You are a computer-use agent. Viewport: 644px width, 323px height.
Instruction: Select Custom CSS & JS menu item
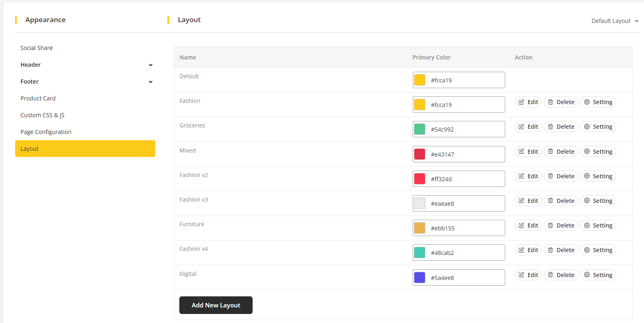click(43, 115)
